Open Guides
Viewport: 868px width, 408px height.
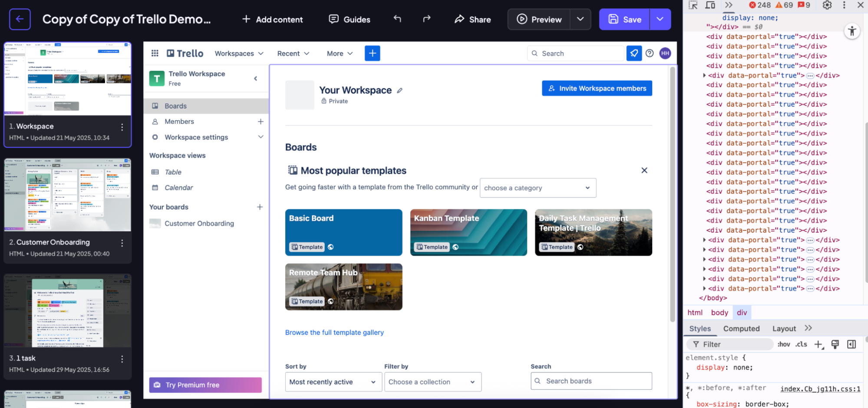350,19
